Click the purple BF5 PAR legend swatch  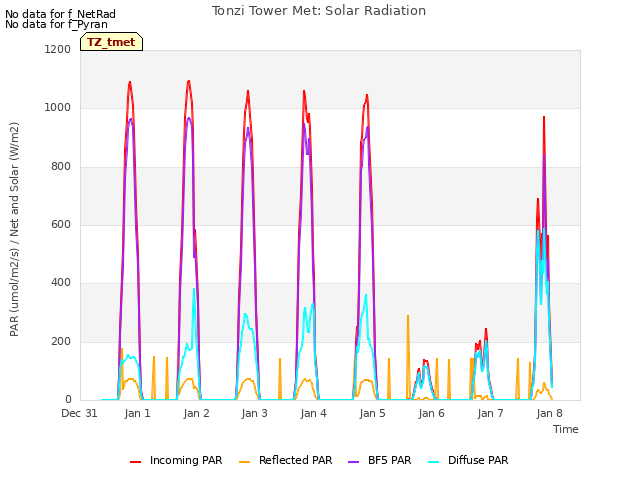(353, 462)
